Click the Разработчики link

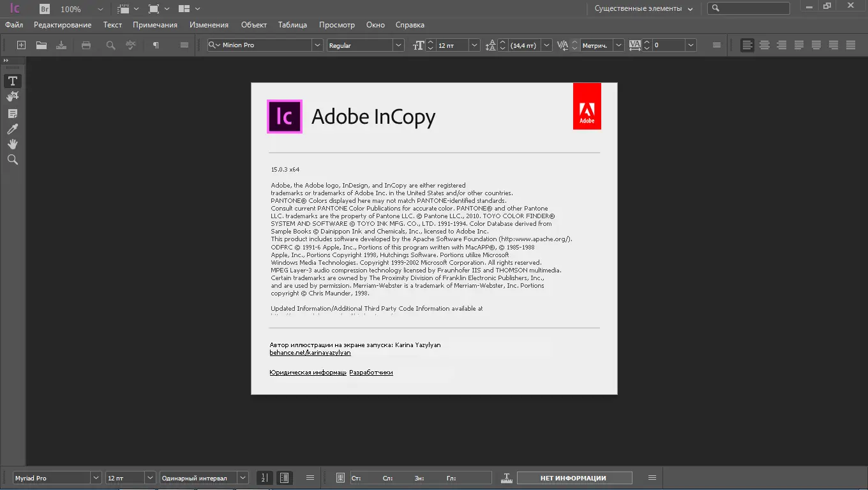[x=371, y=373]
